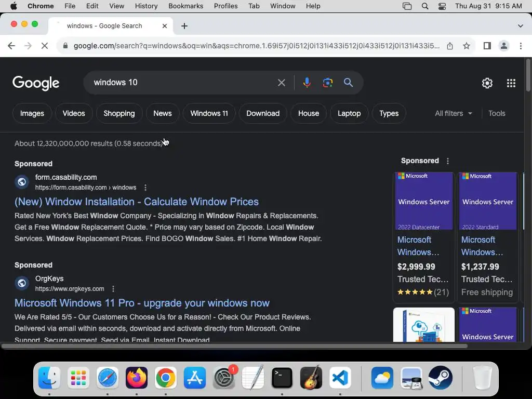Click the forward navigation arrow

click(x=28, y=46)
